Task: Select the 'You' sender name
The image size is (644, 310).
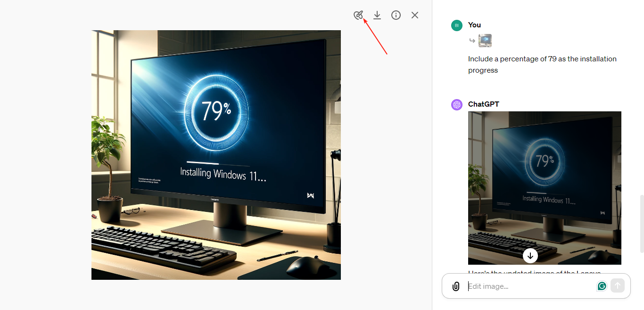Action: (x=474, y=25)
